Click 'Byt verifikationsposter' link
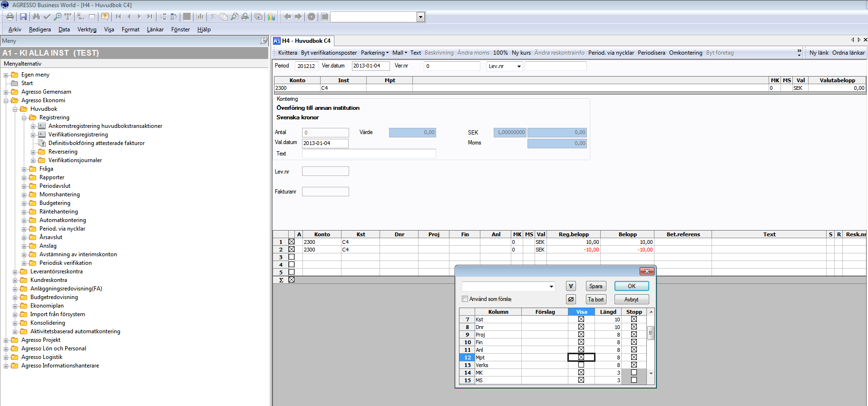Image resolution: width=868 pixels, height=406 pixels. pos(329,53)
